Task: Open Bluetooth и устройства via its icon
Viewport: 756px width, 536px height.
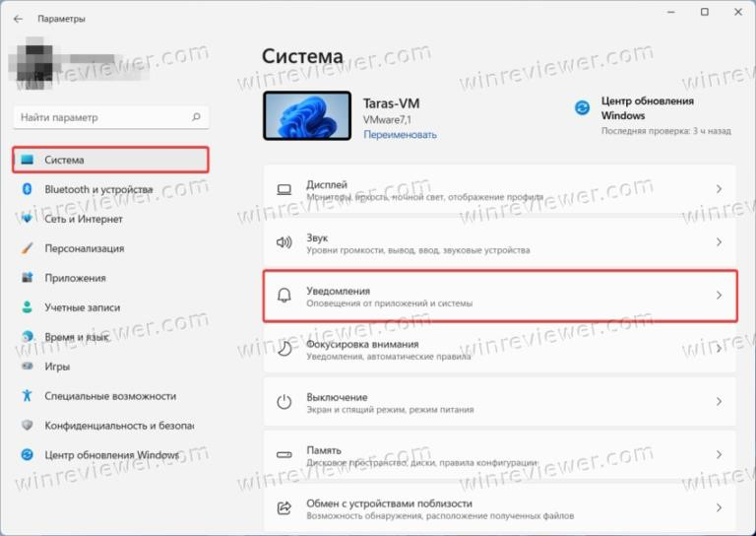Action: tap(27, 189)
